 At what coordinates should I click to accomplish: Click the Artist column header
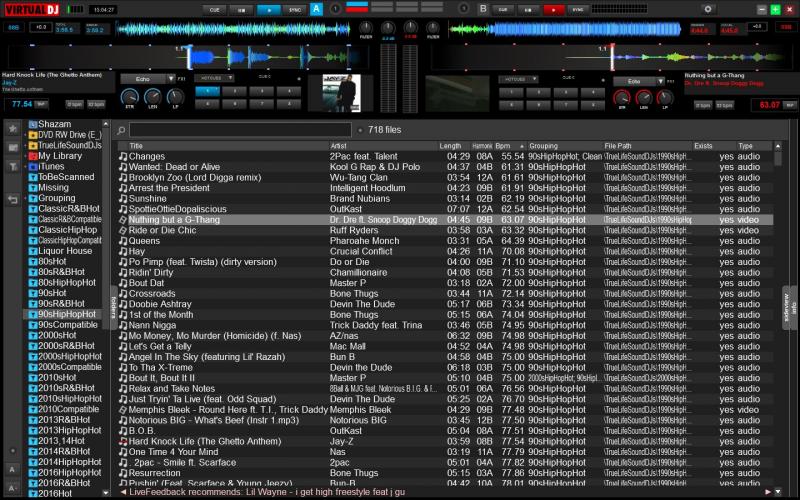point(384,146)
